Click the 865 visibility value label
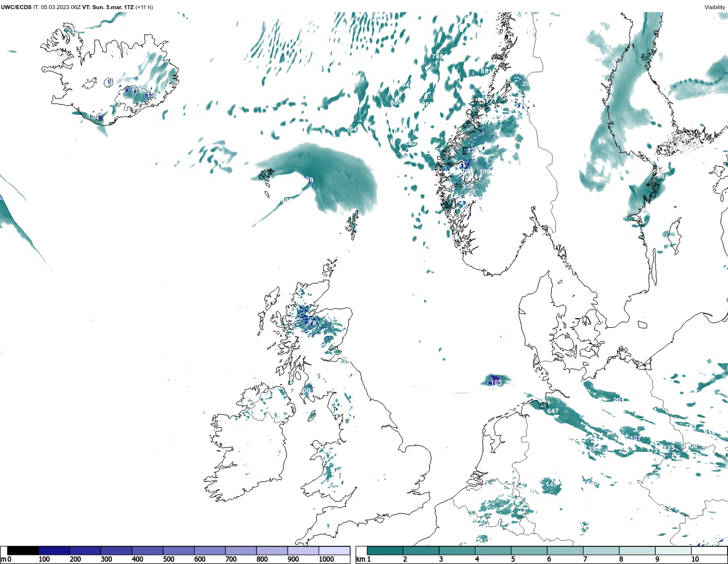Image resolution: width=728 pixels, height=564 pixels. [x=396, y=103]
